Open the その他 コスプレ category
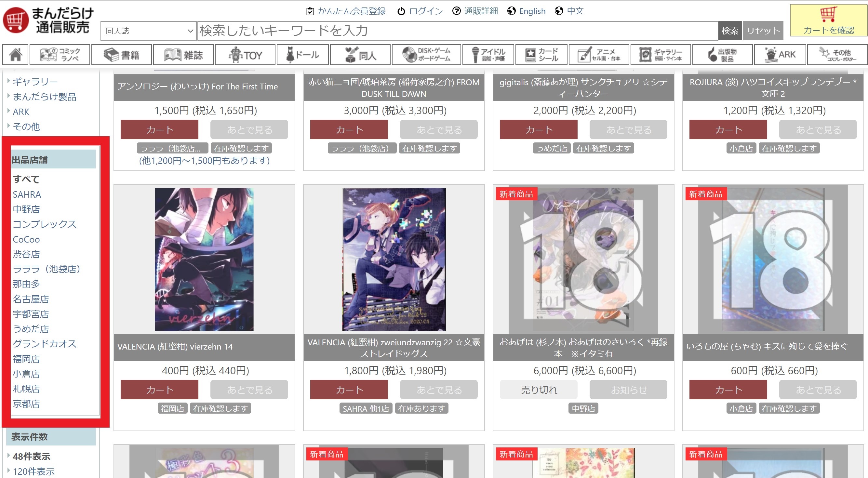This screenshot has height=478, width=868. [x=837, y=55]
